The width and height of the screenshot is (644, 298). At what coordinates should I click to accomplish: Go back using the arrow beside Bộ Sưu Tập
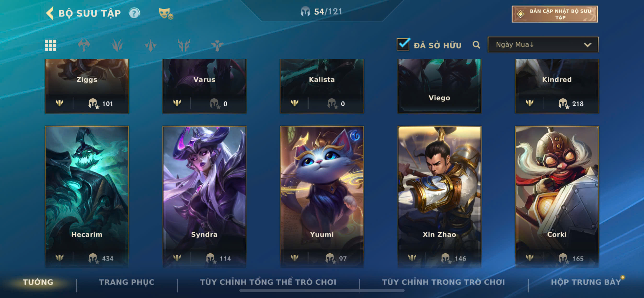(x=50, y=13)
